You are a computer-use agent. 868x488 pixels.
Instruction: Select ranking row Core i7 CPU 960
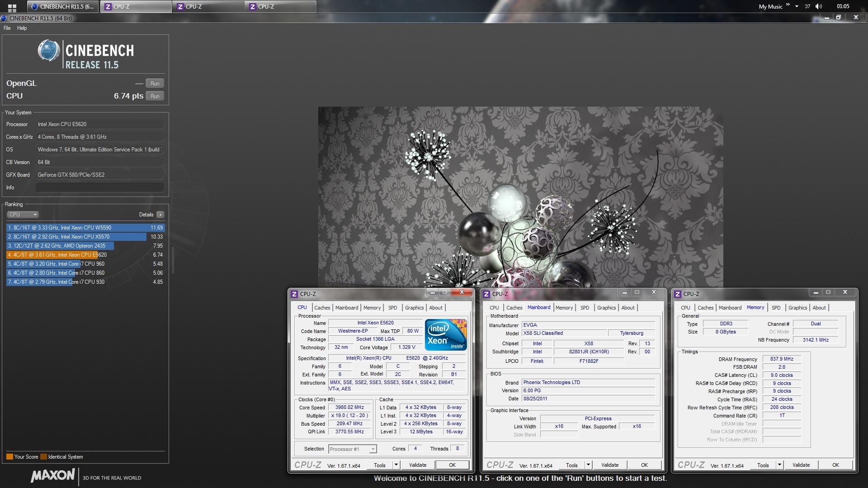click(x=85, y=264)
